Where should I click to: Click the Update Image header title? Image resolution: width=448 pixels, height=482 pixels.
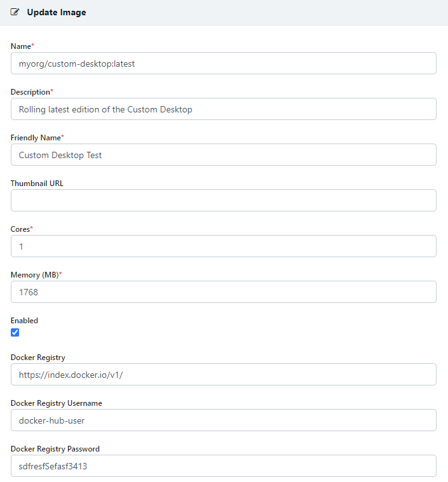[x=56, y=12]
